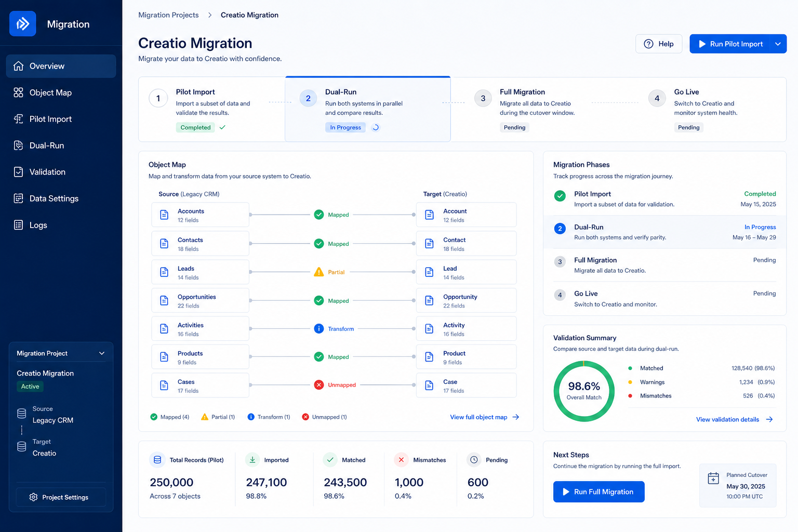Click the Help button
The height and width of the screenshot is (532, 798).
659,44
